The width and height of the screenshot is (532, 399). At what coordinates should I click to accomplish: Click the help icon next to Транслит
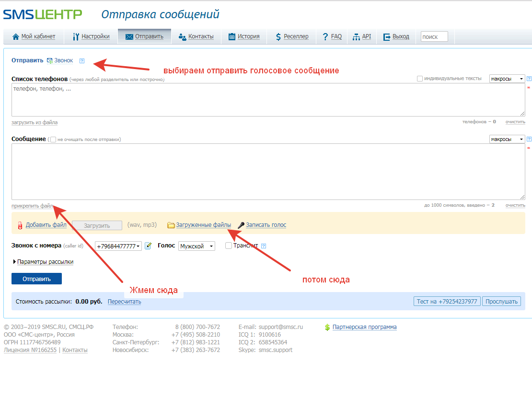pos(263,246)
